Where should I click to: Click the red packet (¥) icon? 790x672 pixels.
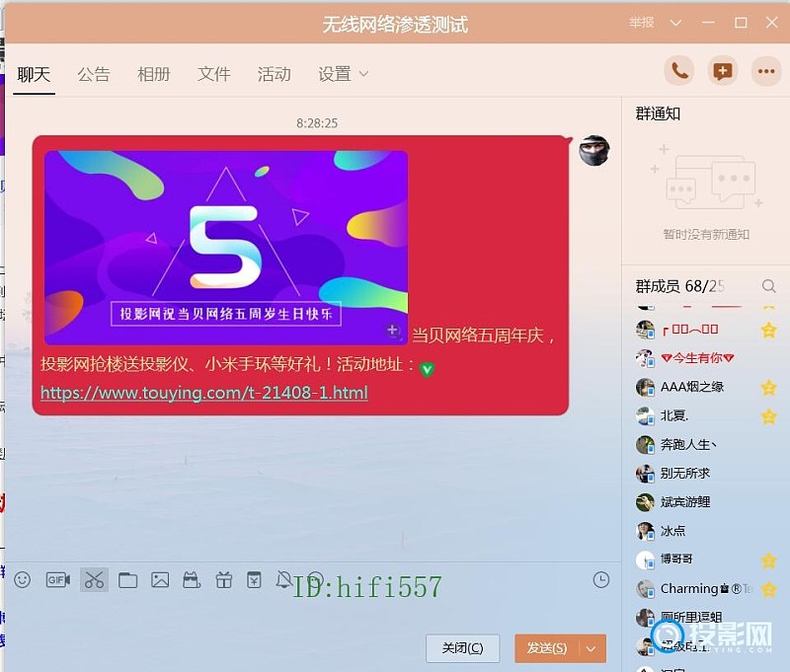tap(254, 579)
